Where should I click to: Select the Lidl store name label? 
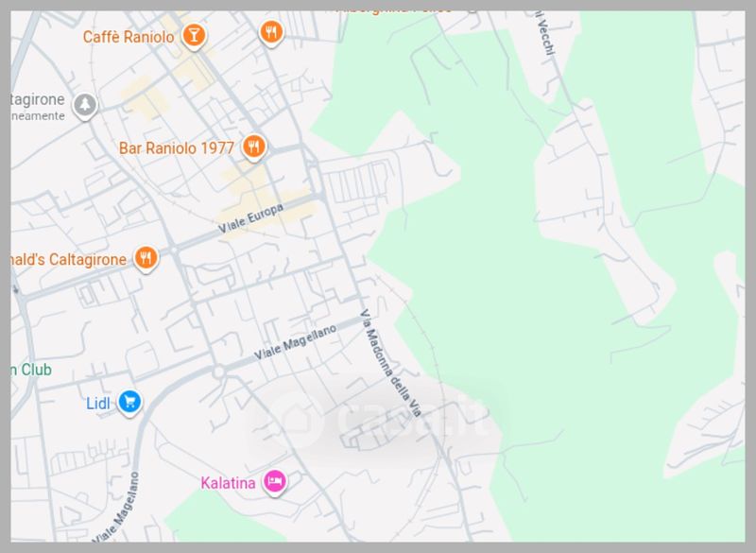(98, 404)
